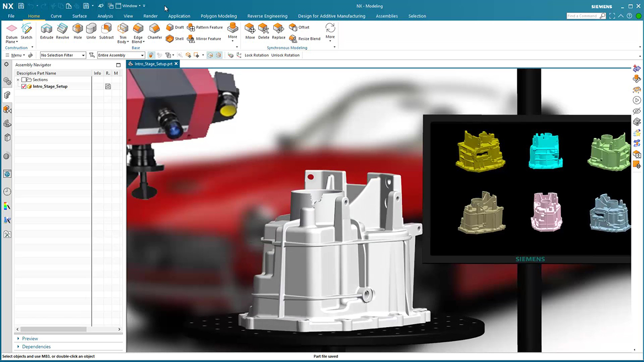Open the Design for Additive Manufacturing tab

tap(332, 16)
